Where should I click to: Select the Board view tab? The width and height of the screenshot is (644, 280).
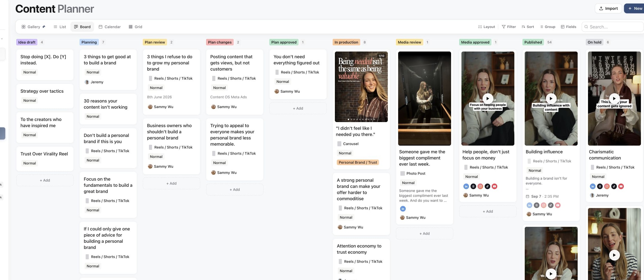click(82, 27)
